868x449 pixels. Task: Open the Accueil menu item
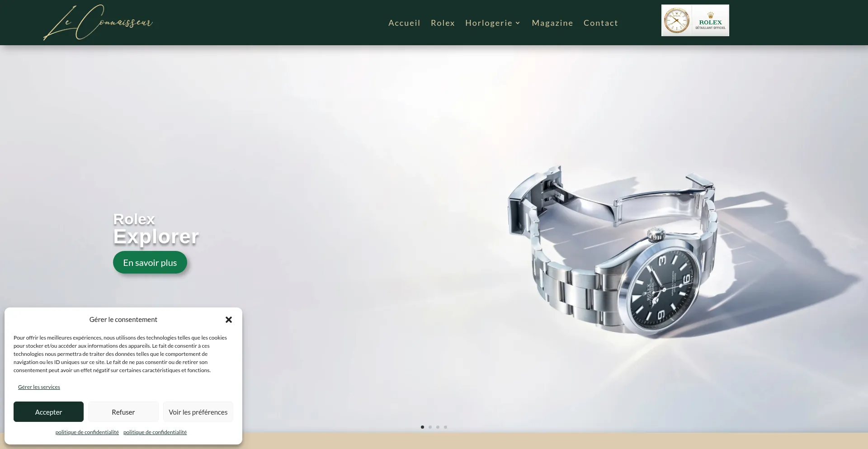tap(404, 23)
